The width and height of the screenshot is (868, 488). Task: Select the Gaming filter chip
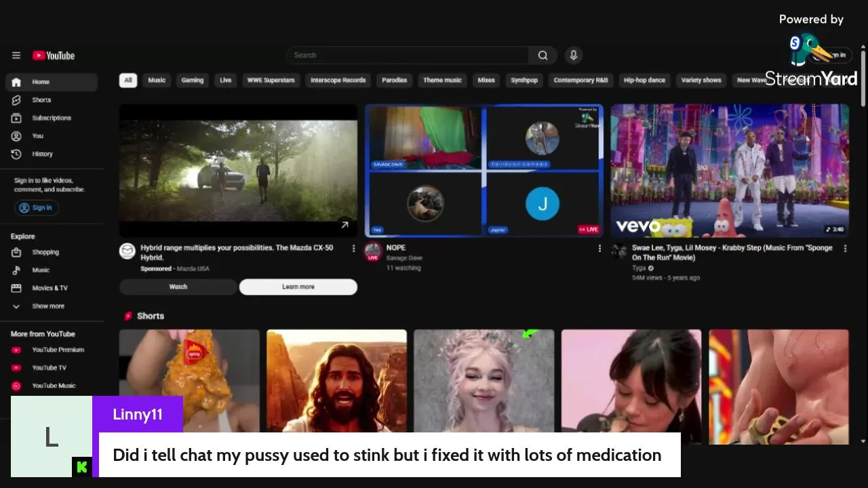point(193,80)
